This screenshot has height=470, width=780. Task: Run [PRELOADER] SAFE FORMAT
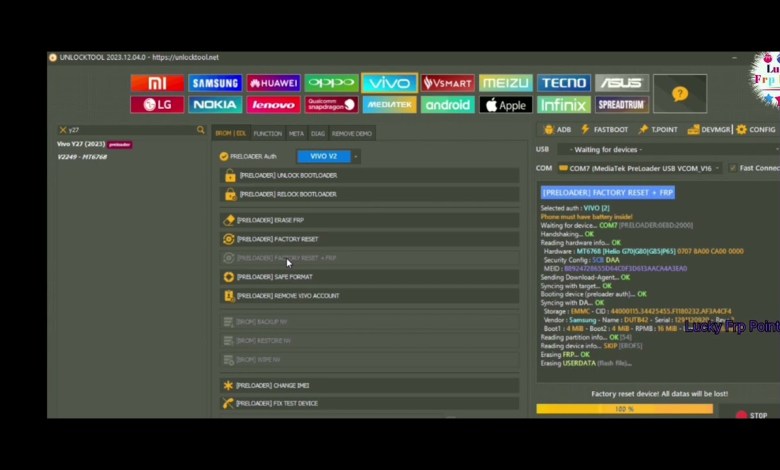point(370,277)
